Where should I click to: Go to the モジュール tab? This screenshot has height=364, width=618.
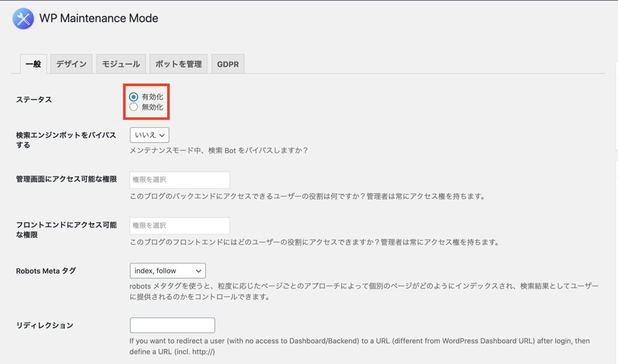click(121, 64)
